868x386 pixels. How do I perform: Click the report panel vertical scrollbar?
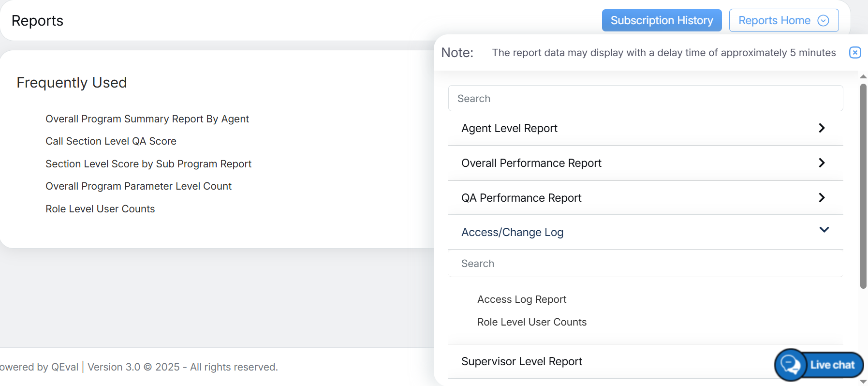point(863,186)
